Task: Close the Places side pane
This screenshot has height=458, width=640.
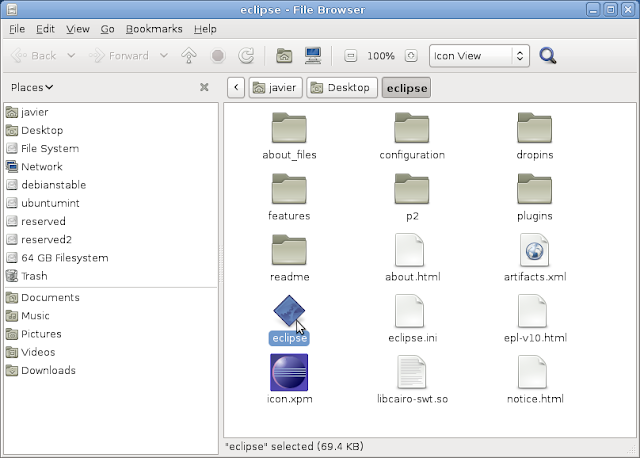Action: click(x=204, y=87)
